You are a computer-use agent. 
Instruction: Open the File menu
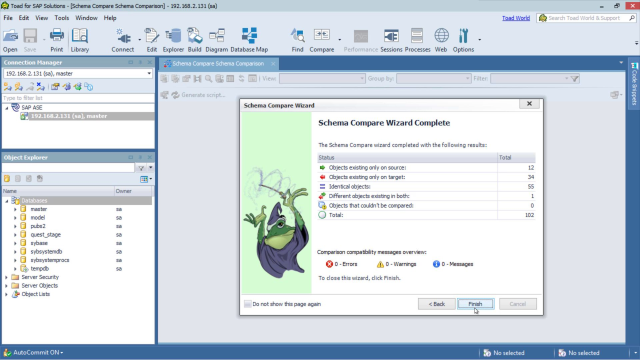(x=8, y=18)
